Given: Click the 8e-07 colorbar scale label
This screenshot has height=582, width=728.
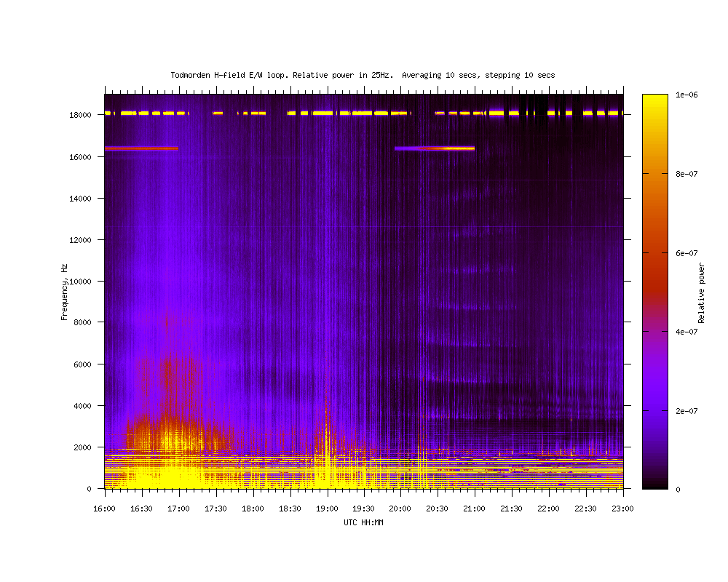Looking at the screenshot, I should [687, 174].
